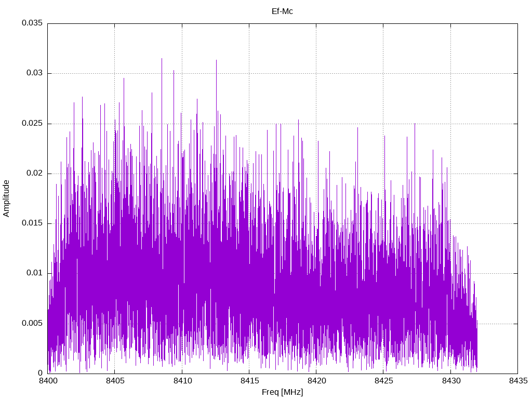Click the x-axis tick label 8435

coord(518,381)
